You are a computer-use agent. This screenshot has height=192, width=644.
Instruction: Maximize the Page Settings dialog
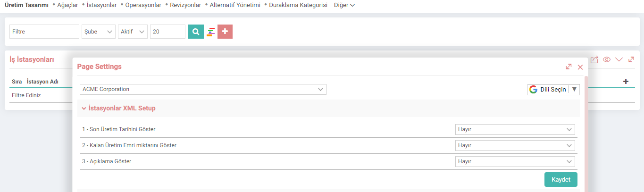click(x=569, y=67)
